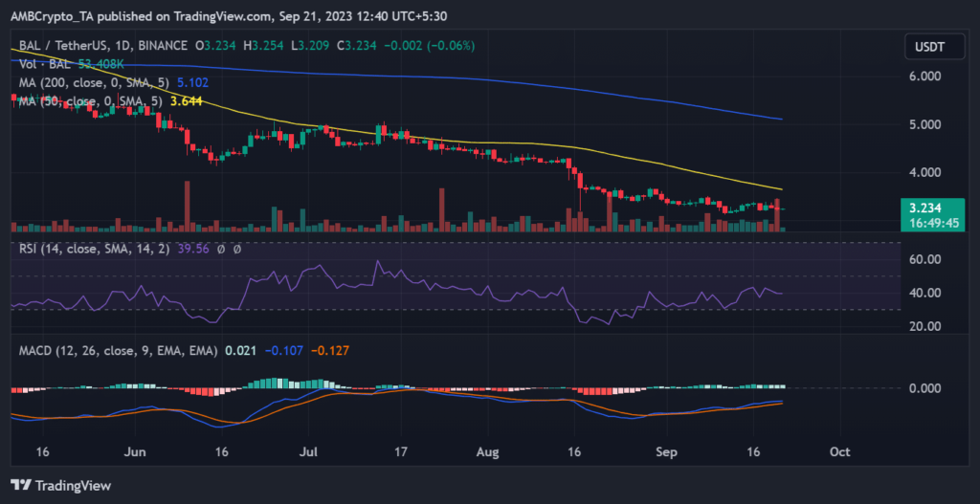
Task: Click the TradingView logo icon
Action: pos(20,484)
